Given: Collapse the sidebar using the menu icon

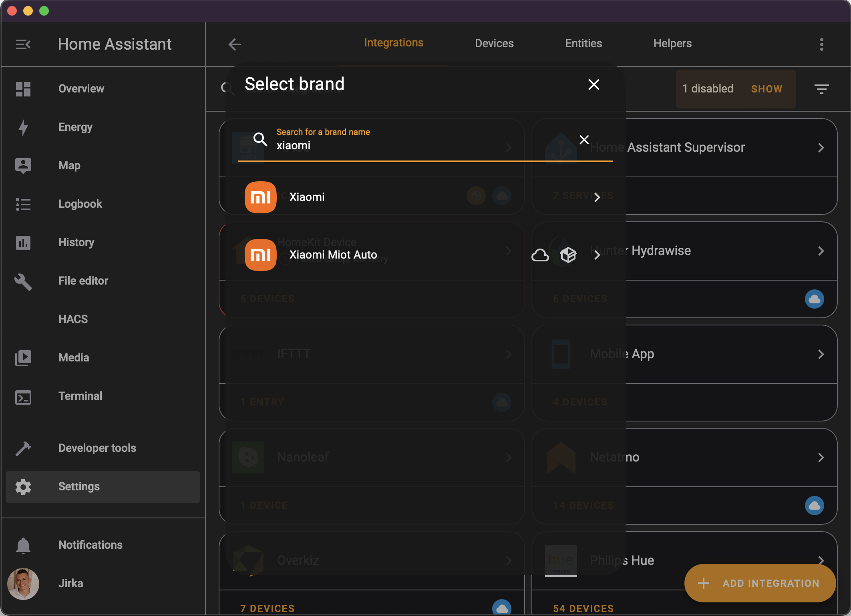Looking at the screenshot, I should [23, 44].
